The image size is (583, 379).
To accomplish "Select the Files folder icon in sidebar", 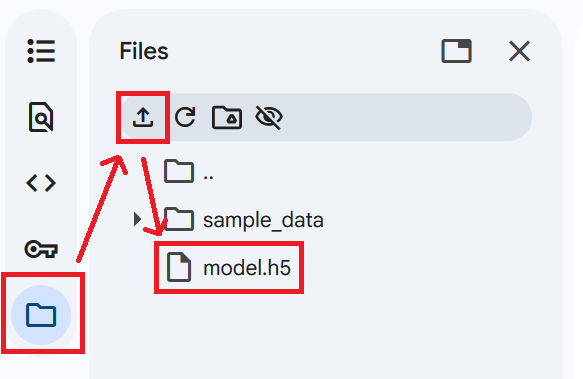I will point(41,315).
